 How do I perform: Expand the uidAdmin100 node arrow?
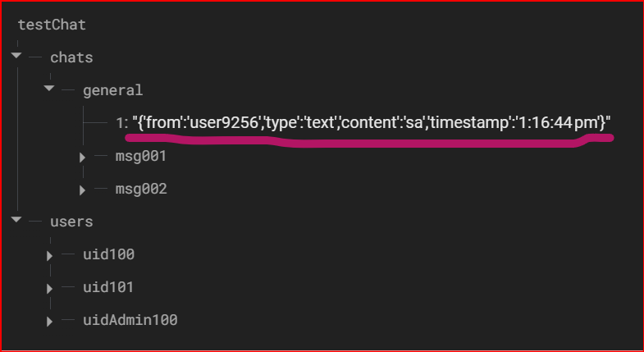point(50,322)
